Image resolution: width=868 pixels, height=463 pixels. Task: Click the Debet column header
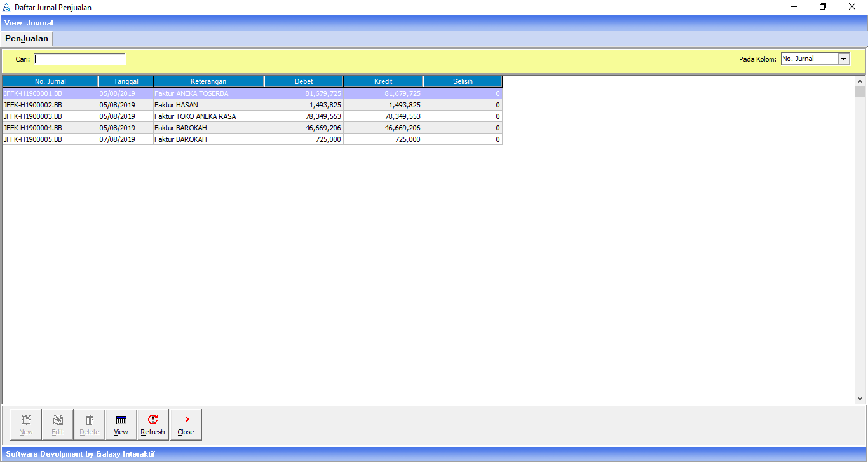(304, 81)
